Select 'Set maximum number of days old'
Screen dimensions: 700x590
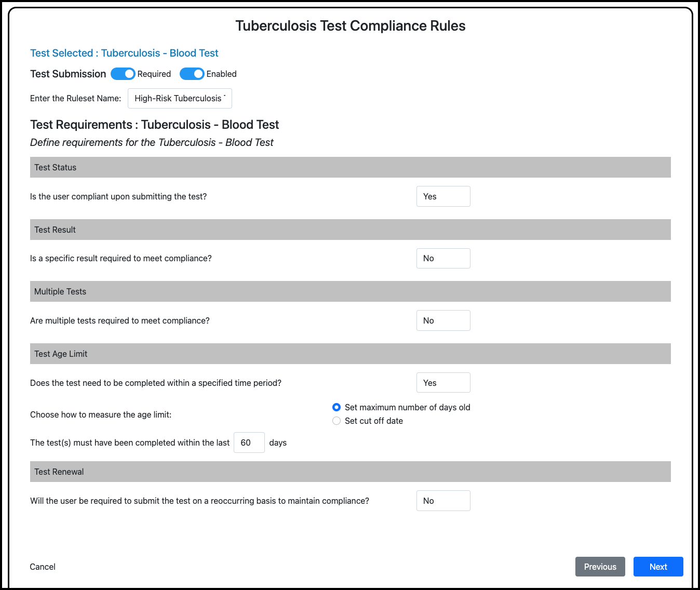336,407
